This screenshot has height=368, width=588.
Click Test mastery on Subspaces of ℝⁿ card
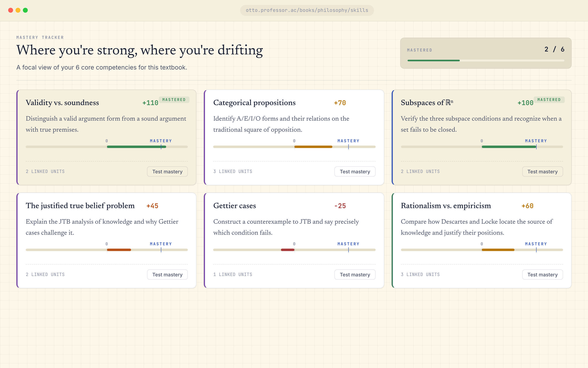(542, 172)
